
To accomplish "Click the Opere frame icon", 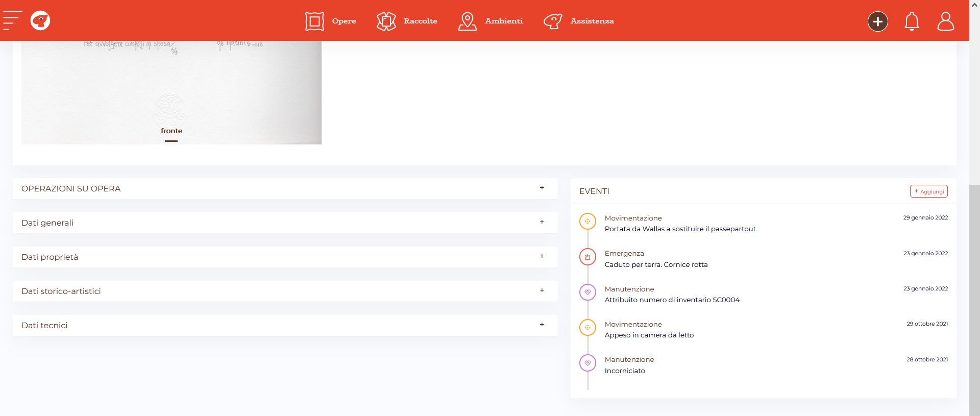I will coord(314,21).
